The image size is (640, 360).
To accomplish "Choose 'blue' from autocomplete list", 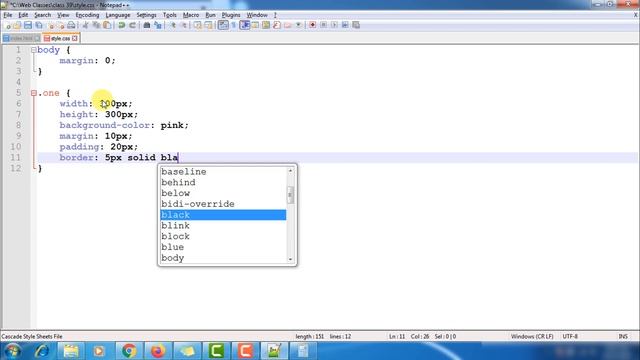I will pos(223,247).
